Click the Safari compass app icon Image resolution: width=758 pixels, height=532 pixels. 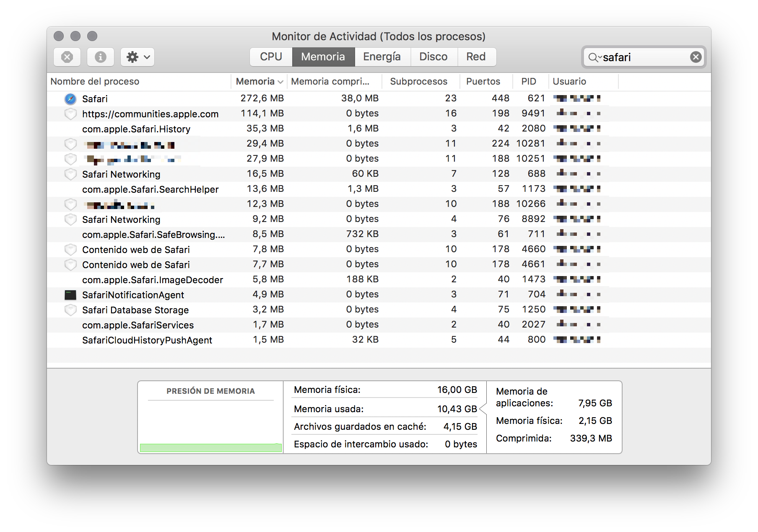click(x=70, y=99)
